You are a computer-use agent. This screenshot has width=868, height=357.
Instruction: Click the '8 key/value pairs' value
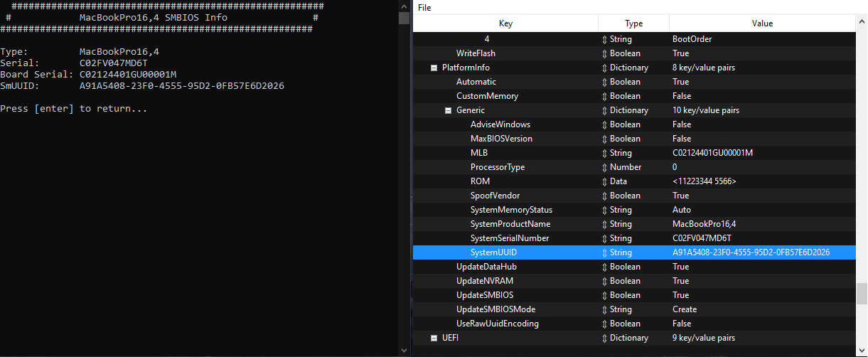704,68
